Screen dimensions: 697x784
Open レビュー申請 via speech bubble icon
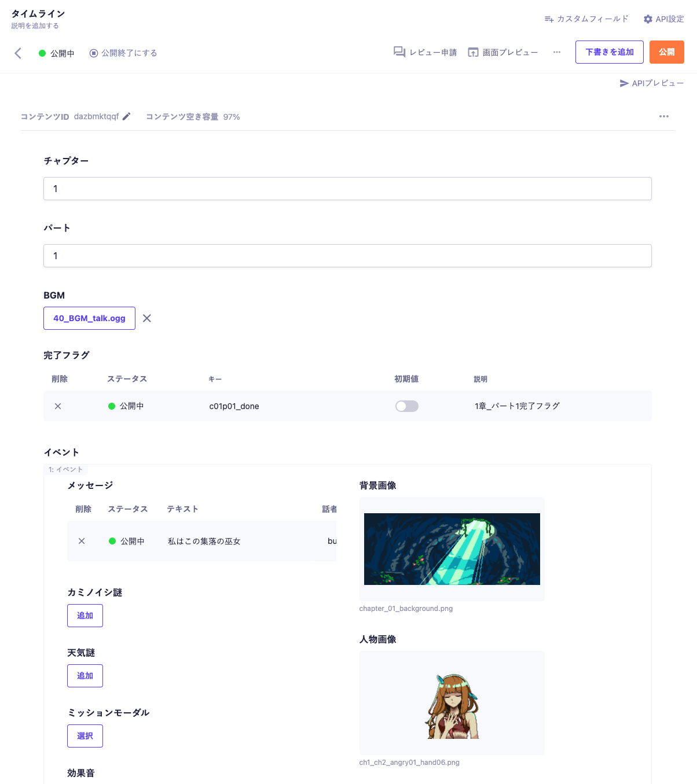pos(399,52)
